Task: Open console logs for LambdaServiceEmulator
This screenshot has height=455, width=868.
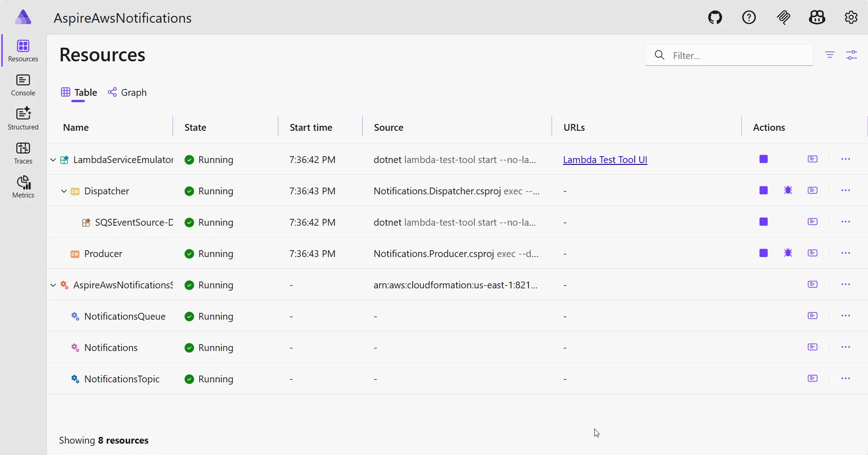Action: 812,159
